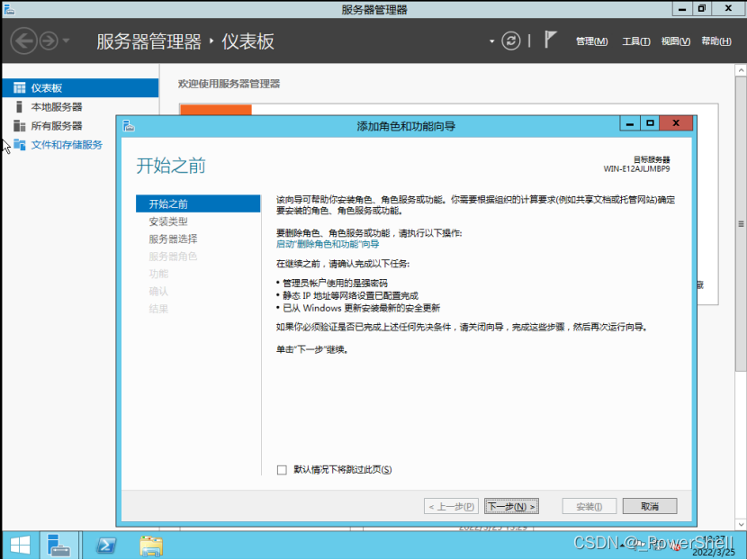This screenshot has height=560, width=747.
Task: Click the 文件和存储服务 icon
Action: pos(20,144)
